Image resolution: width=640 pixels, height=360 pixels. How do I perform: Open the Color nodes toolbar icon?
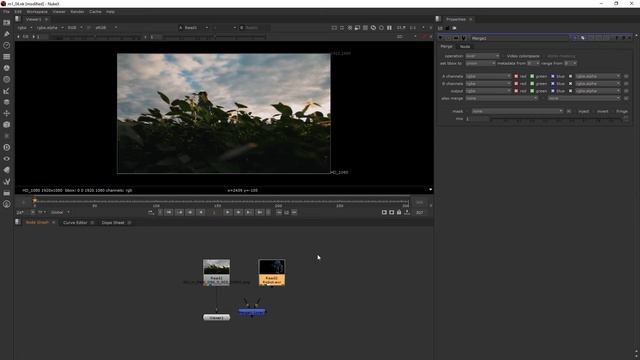point(7,68)
